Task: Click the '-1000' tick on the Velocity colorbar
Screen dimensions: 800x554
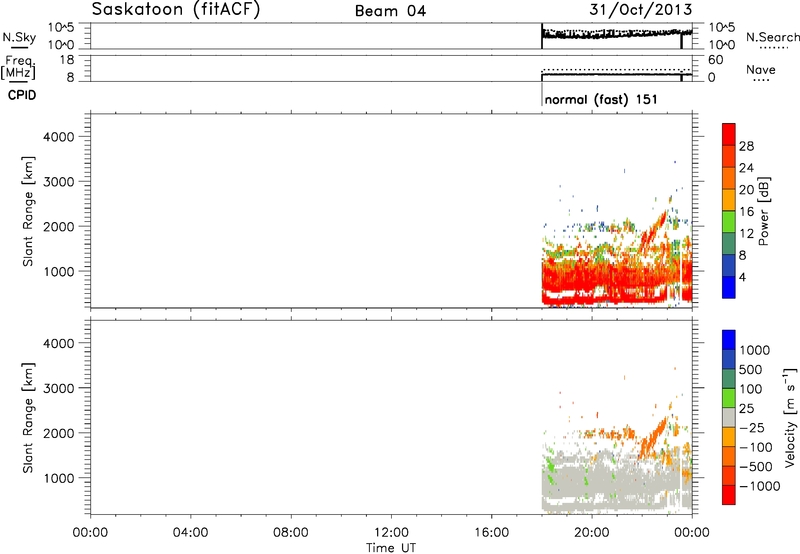Action: pyautogui.click(x=760, y=486)
